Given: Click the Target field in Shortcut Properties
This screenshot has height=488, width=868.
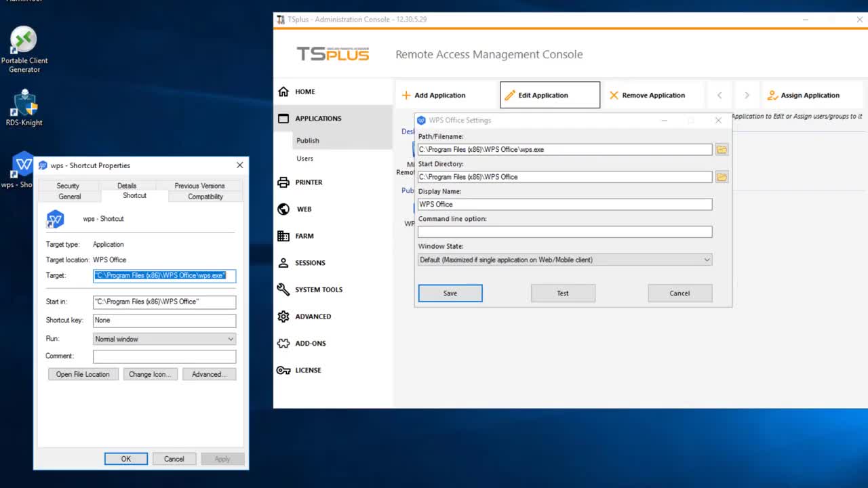Looking at the screenshot, I should coord(165,276).
